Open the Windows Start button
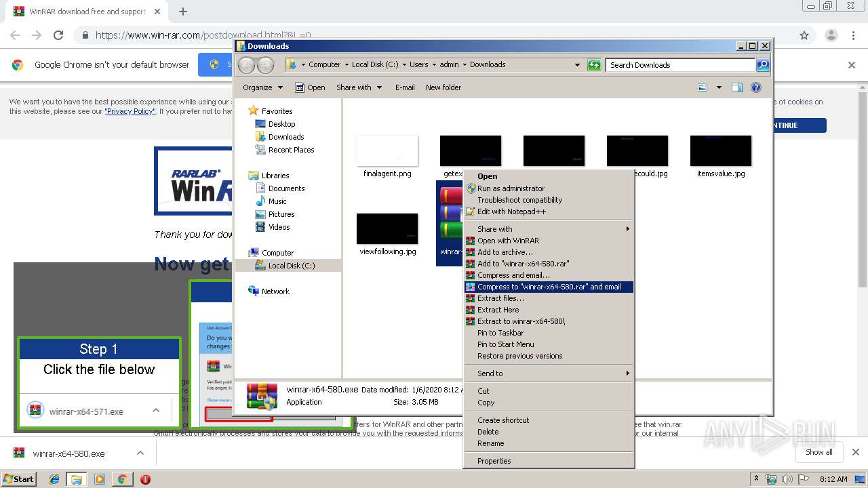 click(18, 479)
